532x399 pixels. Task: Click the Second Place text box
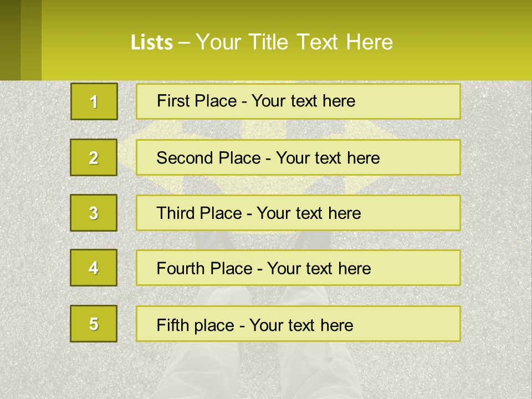pyautogui.click(x=298, y=157)
